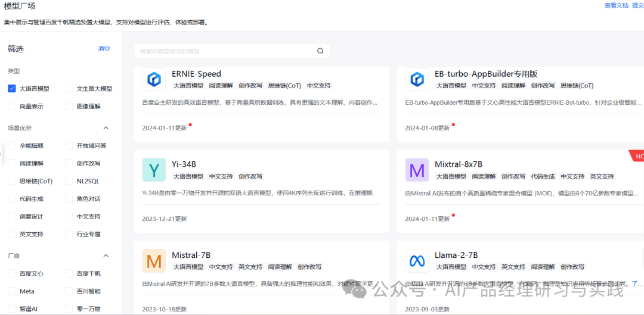This screenshot has width=644, height=315.
Task: Open the ERNIE-Speed model logo
Action: [x=154, y=79]
